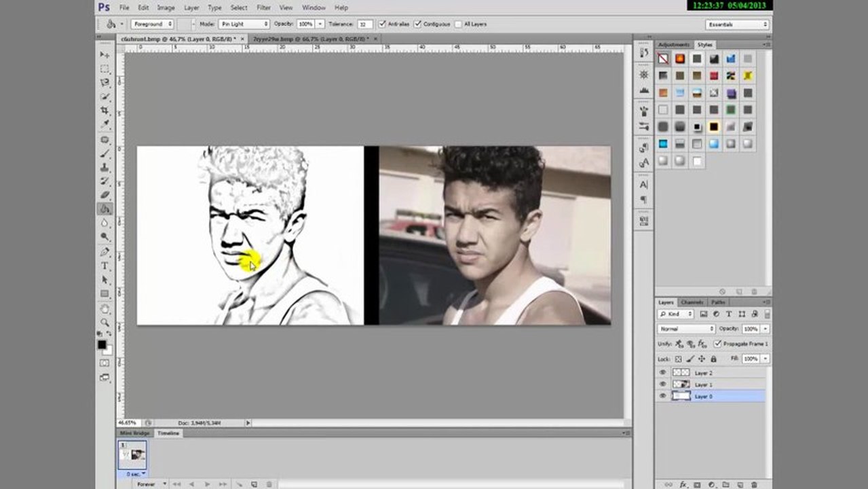Select the first frame in timeline
868x489 pixels.
click(177, 484)
